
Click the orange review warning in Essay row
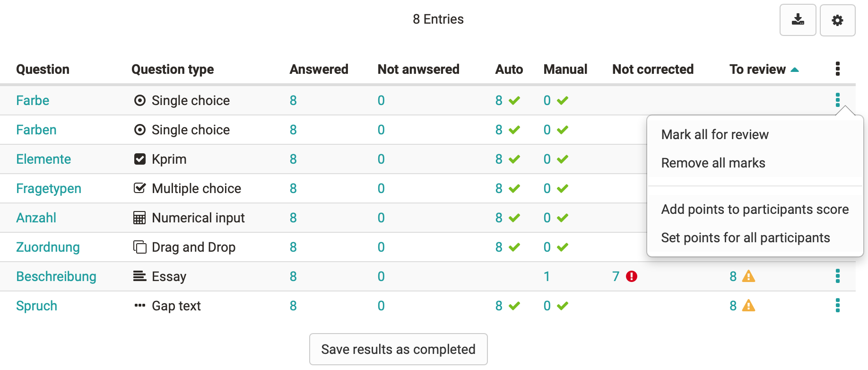pyautogui.click(x=748, y=276)
